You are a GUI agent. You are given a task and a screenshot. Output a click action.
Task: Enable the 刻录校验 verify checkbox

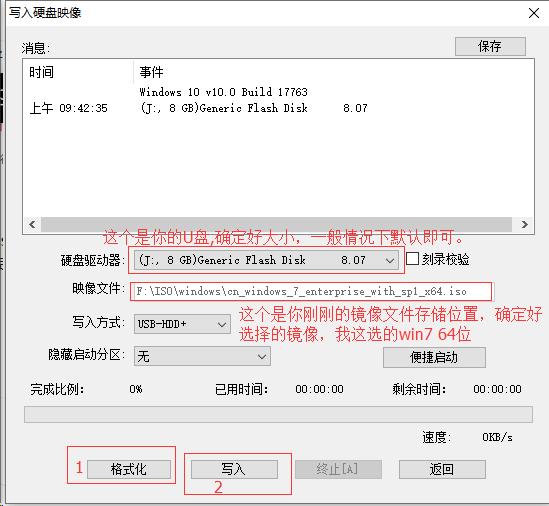pos(412,259)
